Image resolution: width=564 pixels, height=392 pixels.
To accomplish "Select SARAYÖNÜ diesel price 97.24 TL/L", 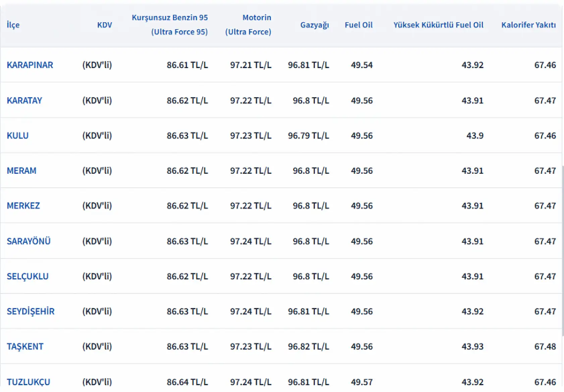I will [250, 241].
